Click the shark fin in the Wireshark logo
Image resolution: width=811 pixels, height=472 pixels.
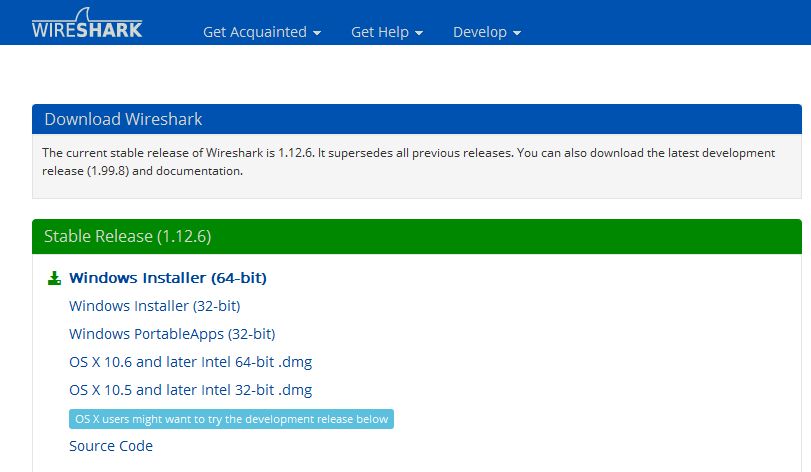click(122, 13)
